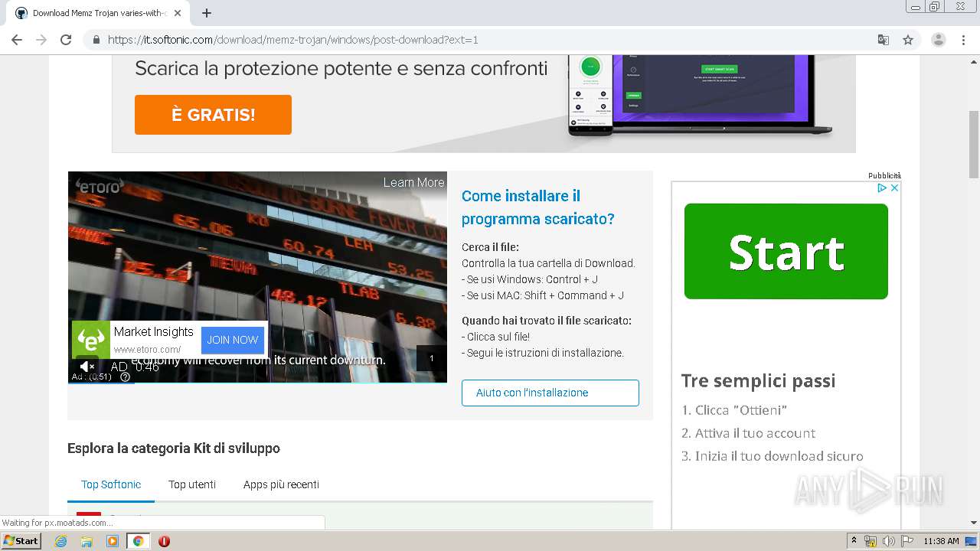Click the www.etoro.com/ ad URL
The image size is (980, 551).
147,350
